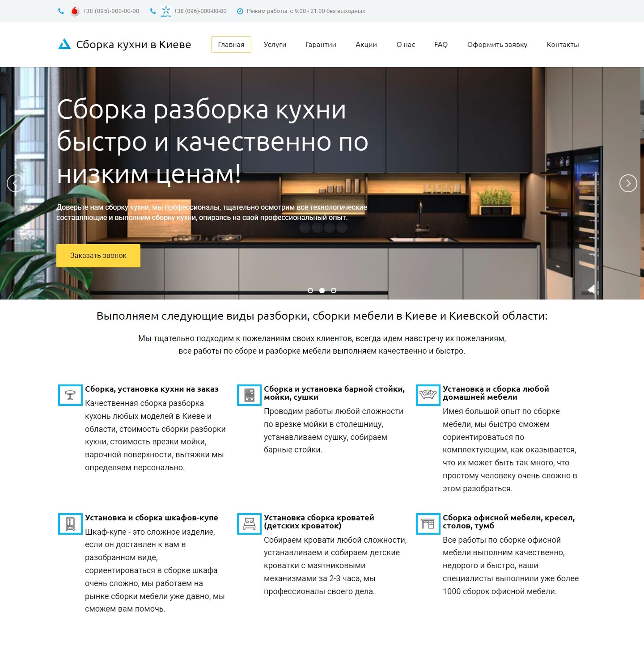The height and width of the screenshot is (650, 644).
Task: Open the Оформить заявку menu item
Action: click(x=497, y=45)
